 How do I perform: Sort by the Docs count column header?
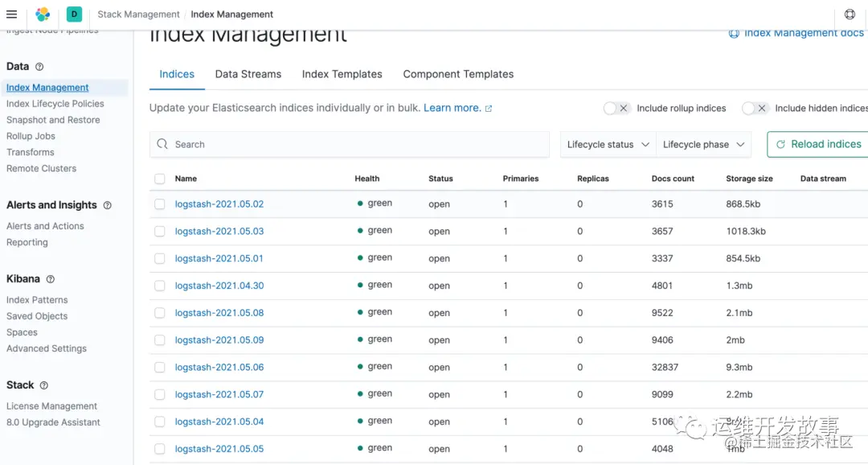[x=673, y=179]
